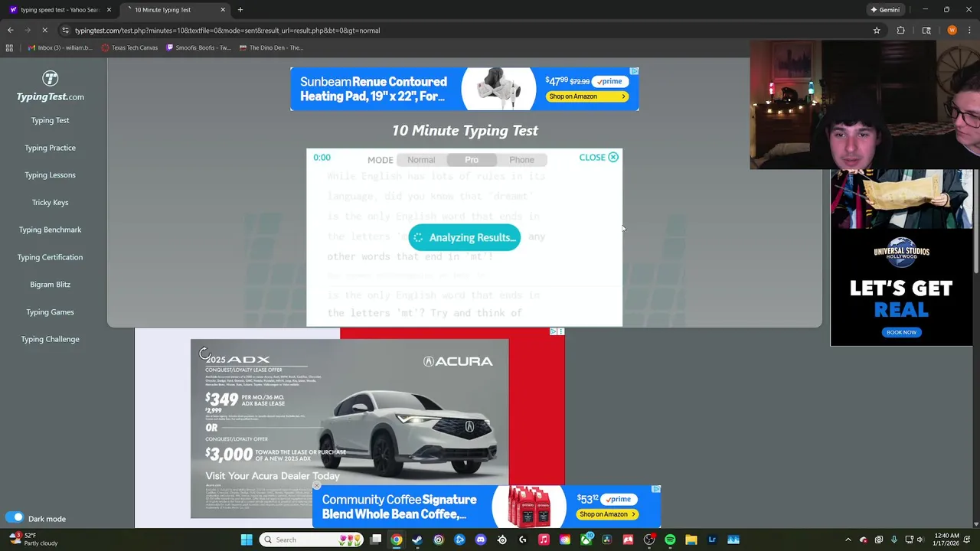The width and height of the screenshot is (980, 551).
Task: Open the Tricky Keys page
Action: pyautogui.click(x=50, y=202)
